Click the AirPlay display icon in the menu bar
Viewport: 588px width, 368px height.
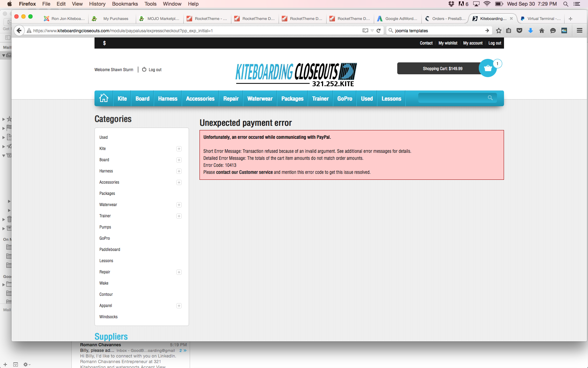coord(476,4)
